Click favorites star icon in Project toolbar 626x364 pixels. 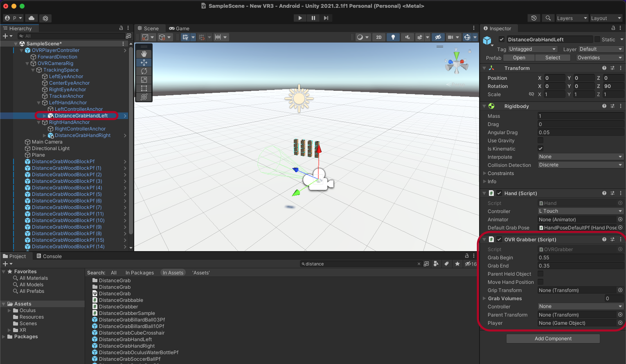coord(457,264)
